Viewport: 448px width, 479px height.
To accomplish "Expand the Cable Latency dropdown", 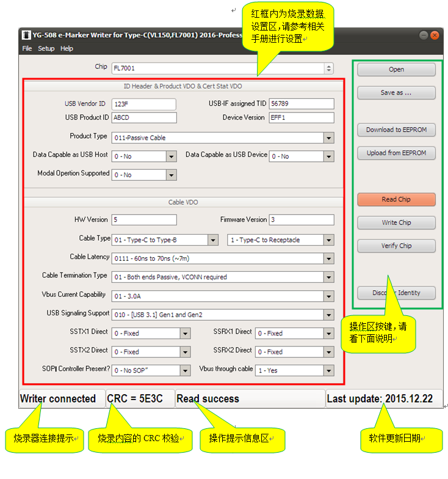I will (x=329, y=258).
